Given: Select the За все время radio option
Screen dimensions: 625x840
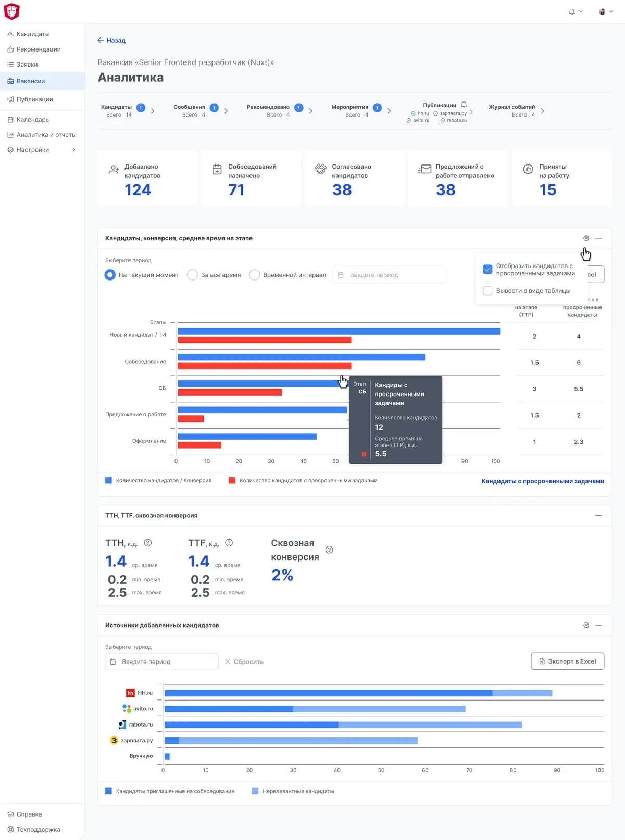Looking at the screenshot, I should tap(193, 275).
